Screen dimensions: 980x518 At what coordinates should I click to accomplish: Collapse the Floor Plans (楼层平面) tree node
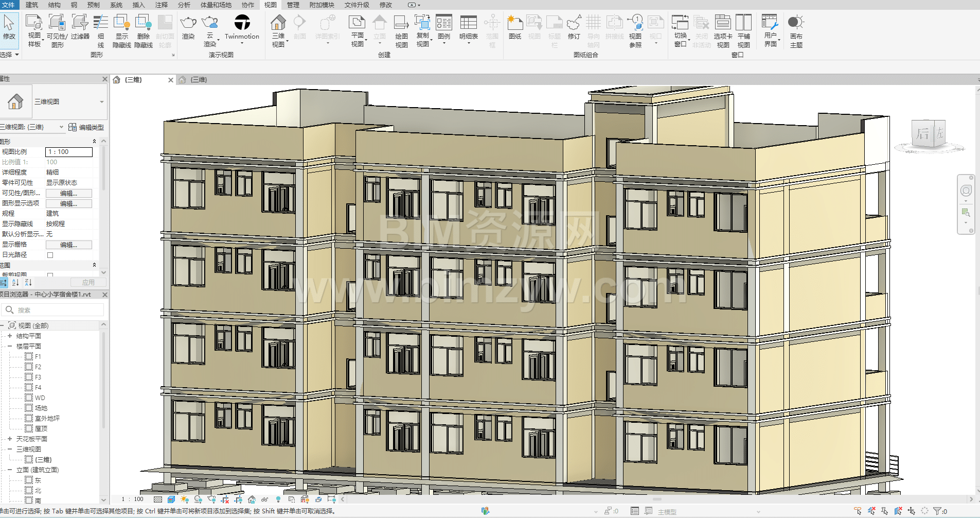pos(9,346)
